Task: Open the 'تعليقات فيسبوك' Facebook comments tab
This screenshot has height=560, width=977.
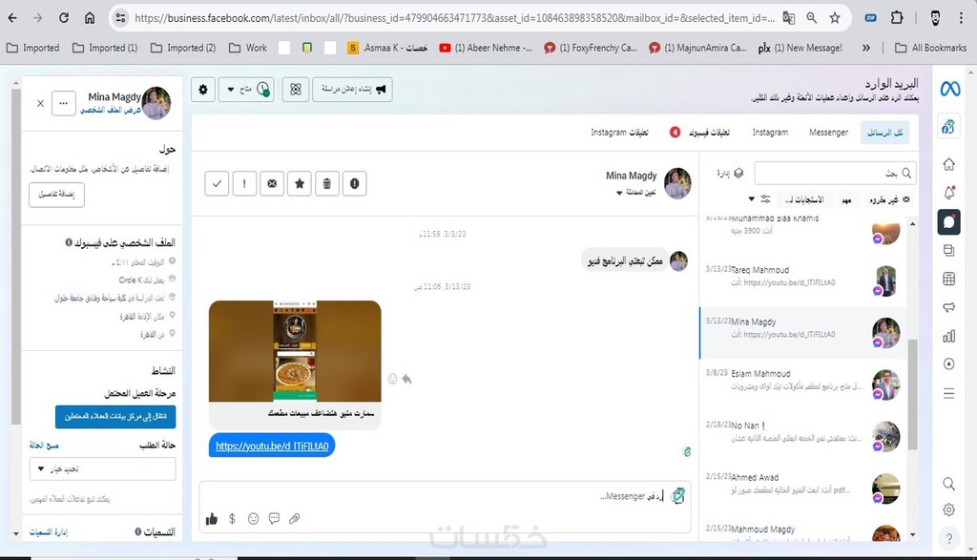Action: click(700, 133)
